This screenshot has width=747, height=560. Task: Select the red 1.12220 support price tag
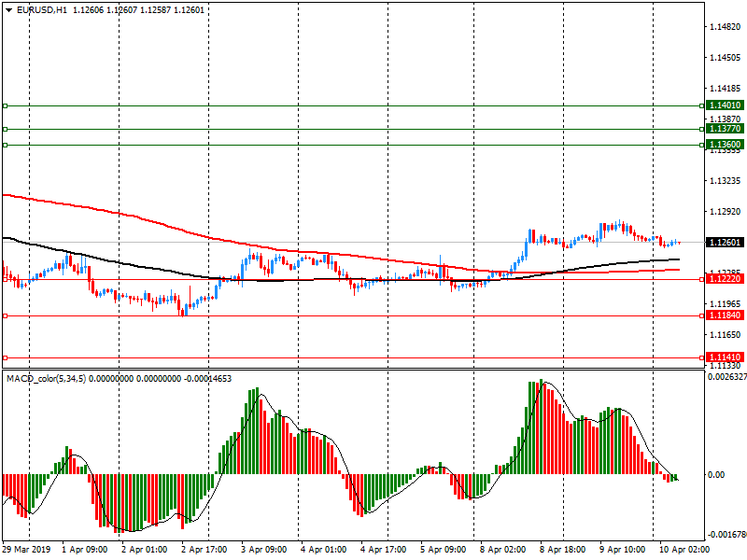[x=725, y=279]
